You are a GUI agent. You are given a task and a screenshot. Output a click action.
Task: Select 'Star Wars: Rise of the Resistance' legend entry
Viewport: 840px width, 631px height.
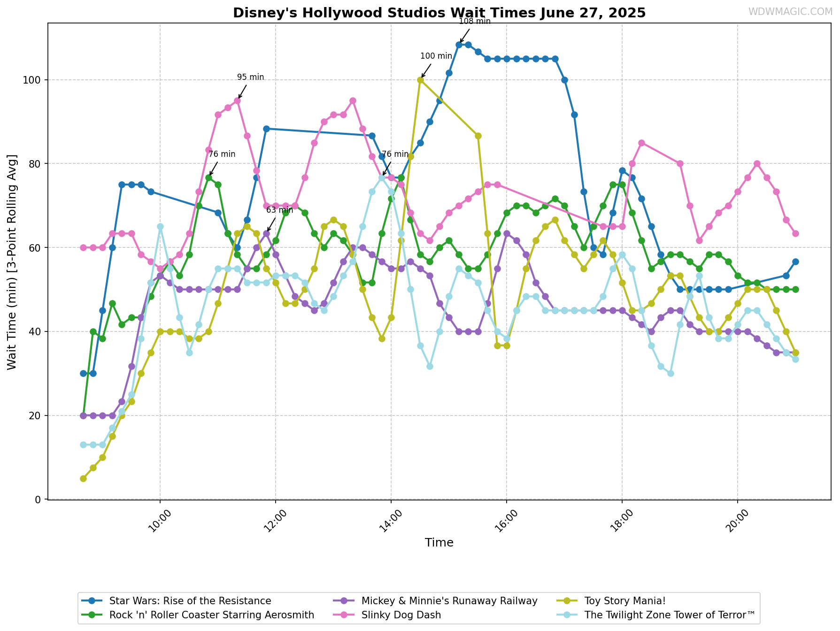coord(176,601)
